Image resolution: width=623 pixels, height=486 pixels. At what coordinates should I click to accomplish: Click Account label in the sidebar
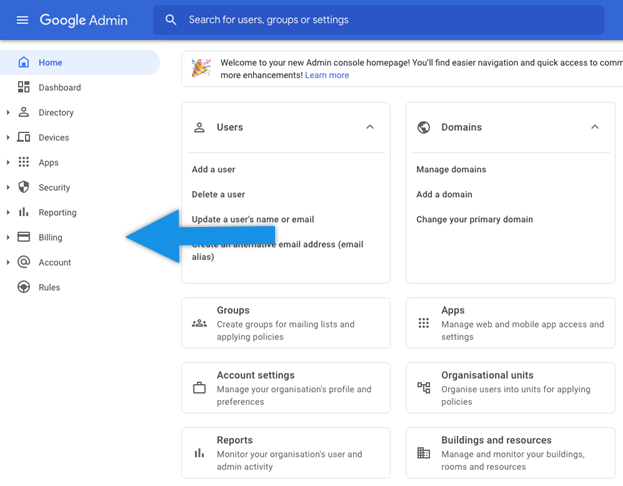click(x=54, y=262)
